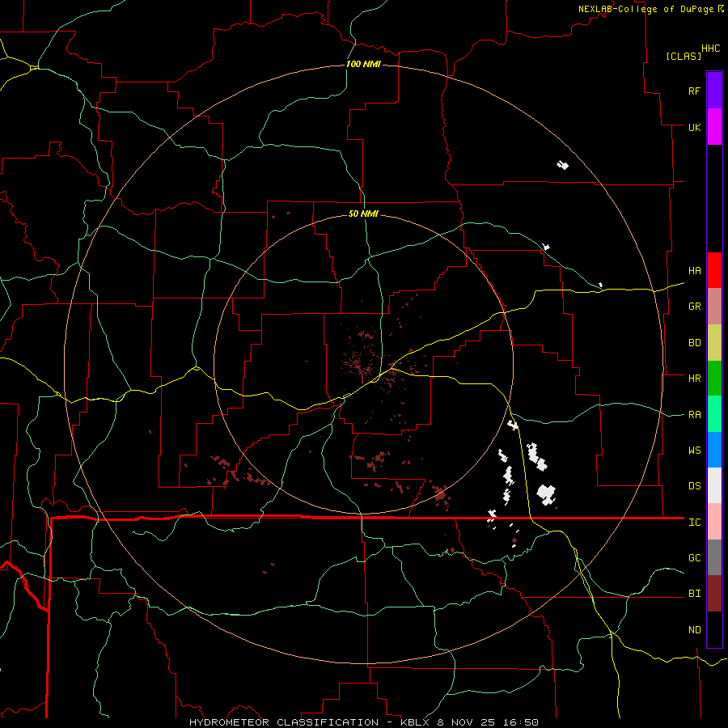Click the 50 NMI range ring label
This screenshot has width=728, height=728.
click(x=363, y=214)
